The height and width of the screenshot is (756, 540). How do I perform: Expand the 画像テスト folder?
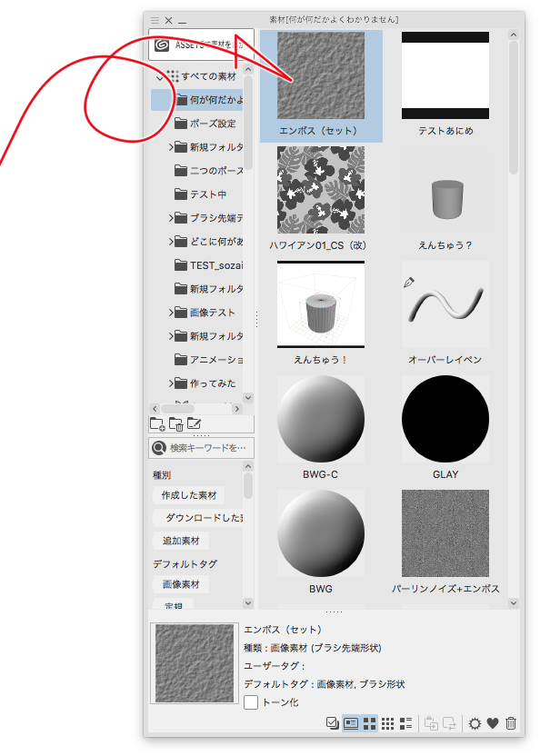(171, 313)
